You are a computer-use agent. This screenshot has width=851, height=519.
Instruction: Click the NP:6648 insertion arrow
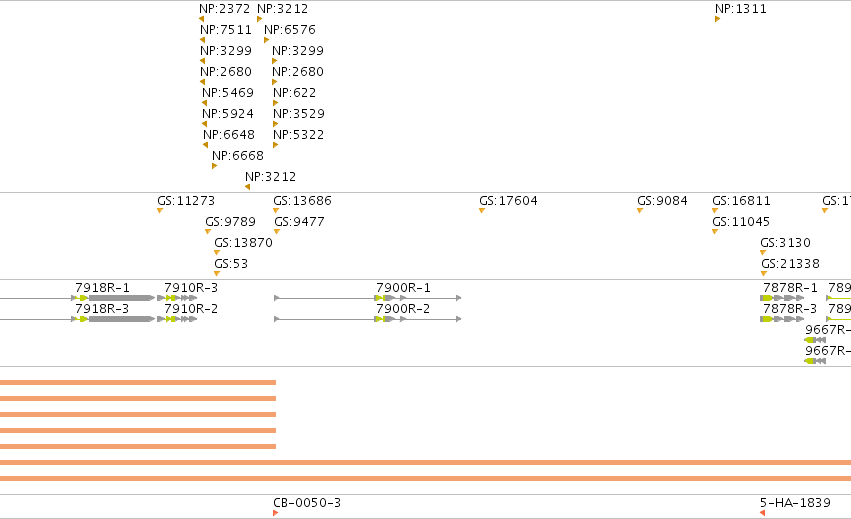tap(206, 145)
